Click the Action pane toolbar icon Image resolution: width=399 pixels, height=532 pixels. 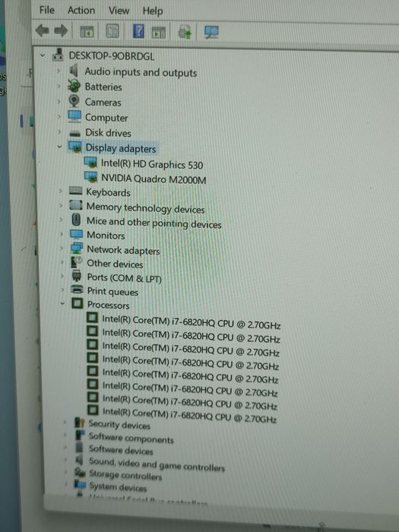(x=158, y=32)
